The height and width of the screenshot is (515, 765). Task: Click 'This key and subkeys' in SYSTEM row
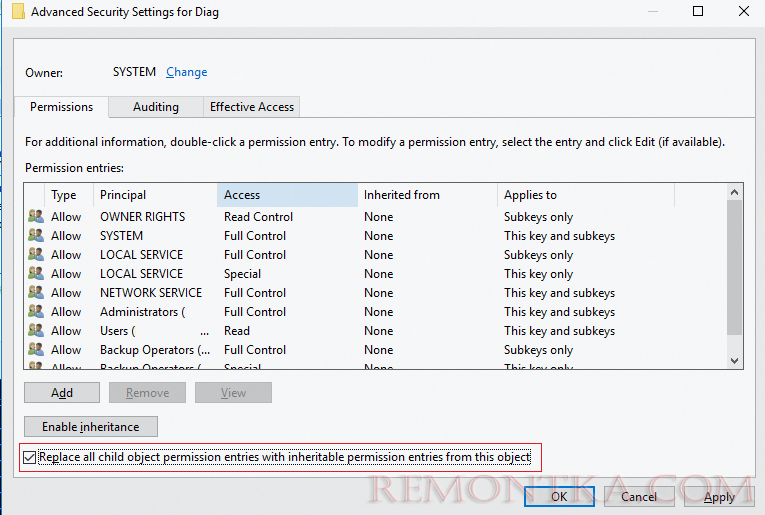(x=559, y=236)
